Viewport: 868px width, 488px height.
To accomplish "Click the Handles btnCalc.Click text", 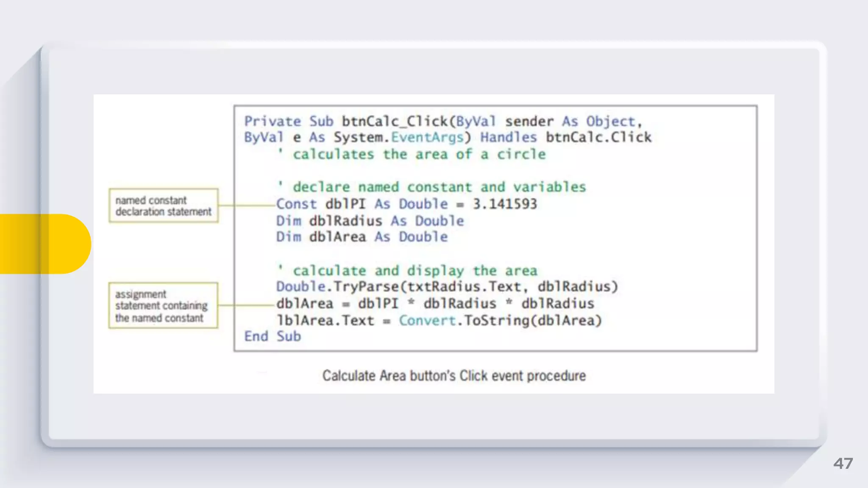I will coord(565,137).
